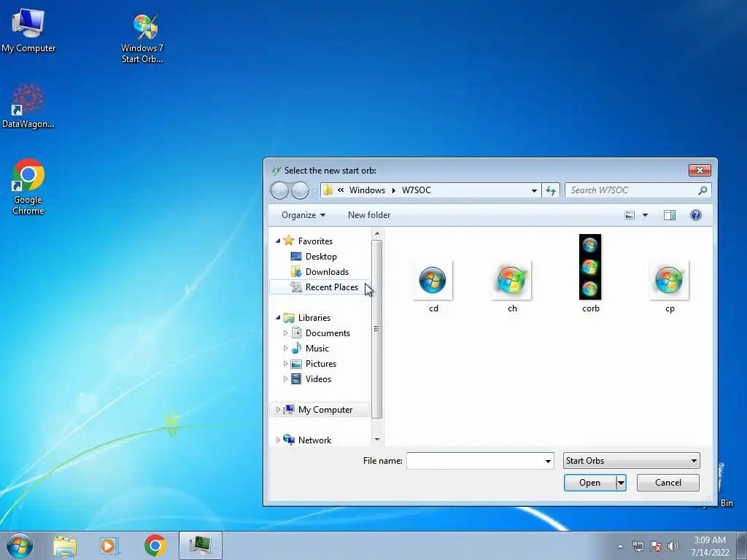Launch Windows Media Player from the taskbar
The image size is (747, 560).
coord(109,545)
